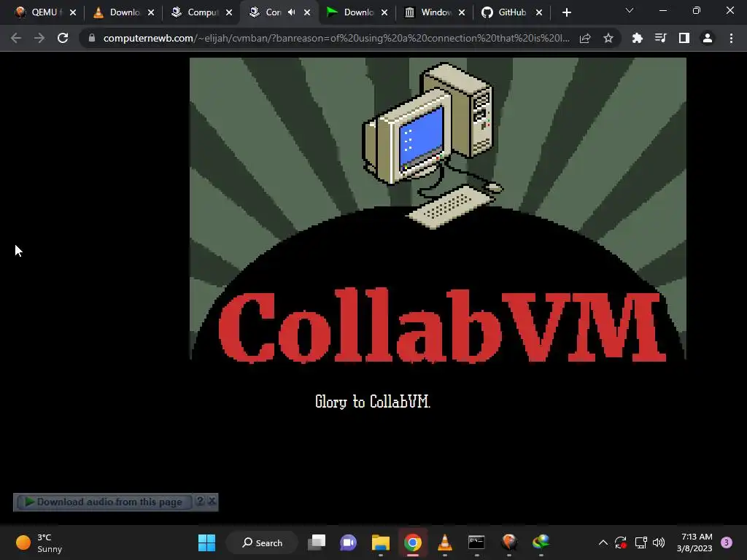The height and width of the screenshot is (560, 747).
Task: Click the sync status tray icon
Action: [620, 542]
